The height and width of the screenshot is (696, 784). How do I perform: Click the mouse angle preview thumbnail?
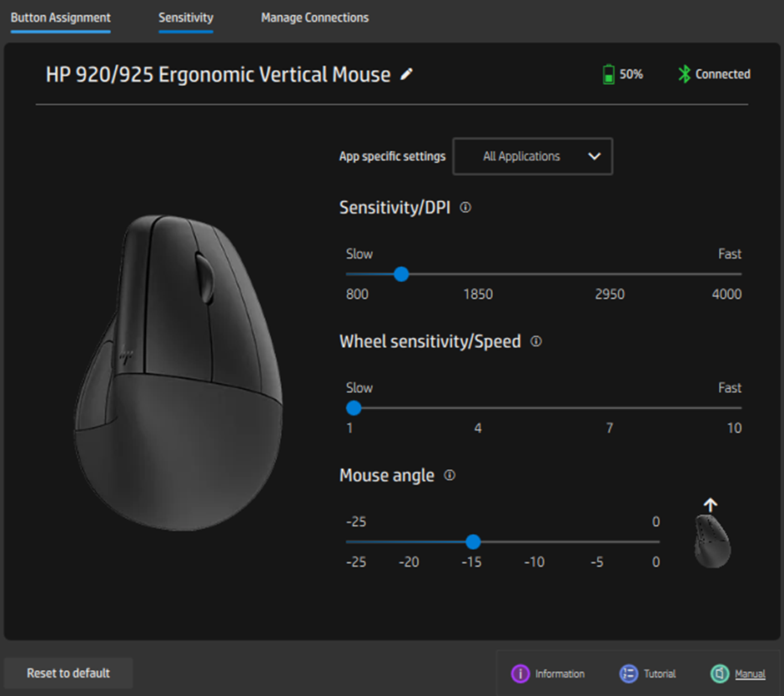tap(712, 542)
